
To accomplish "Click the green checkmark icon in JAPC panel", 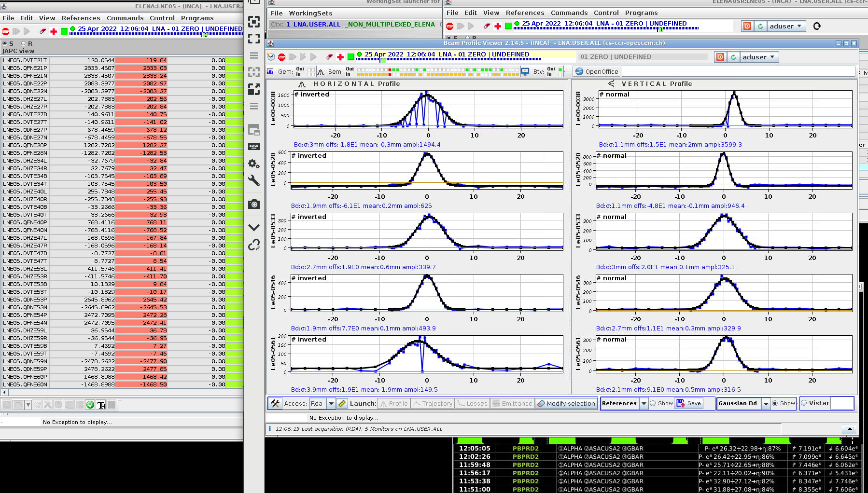I will pyautogui.click(x=90, y=405).
